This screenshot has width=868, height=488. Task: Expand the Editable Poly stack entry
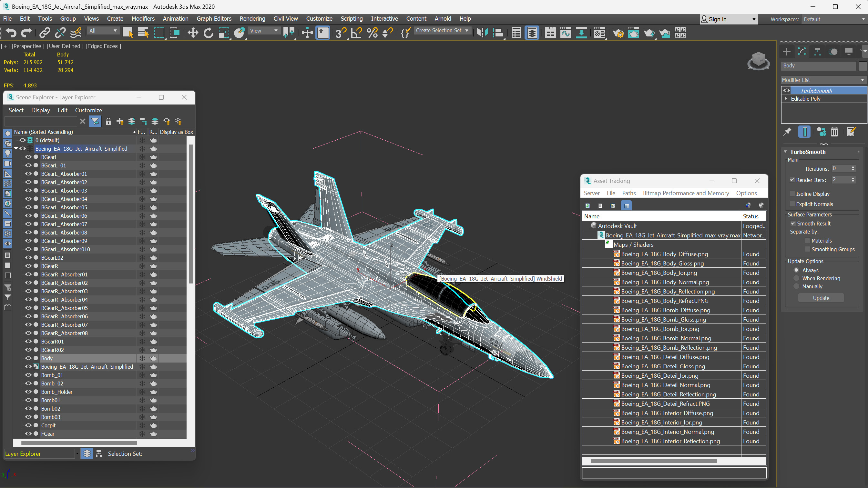[x=786, y=99]
